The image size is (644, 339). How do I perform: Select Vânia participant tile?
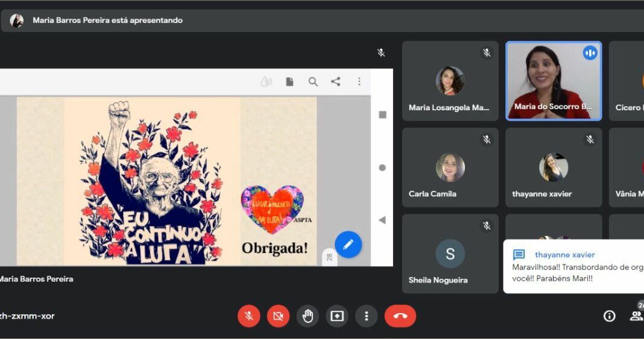(x=627, y=167)
